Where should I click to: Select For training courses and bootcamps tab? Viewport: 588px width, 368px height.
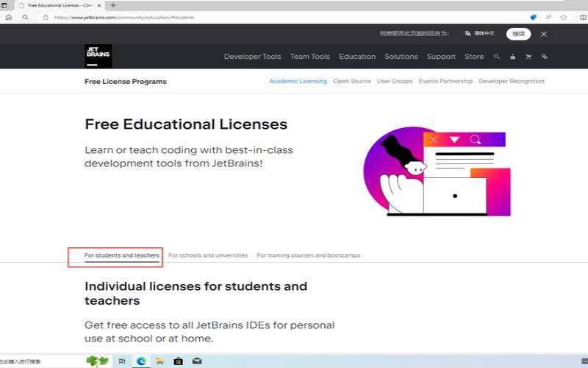coord(308,255)
